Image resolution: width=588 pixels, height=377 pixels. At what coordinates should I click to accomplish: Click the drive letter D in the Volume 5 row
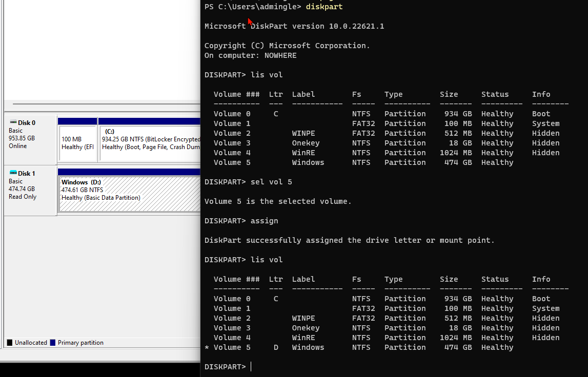pyautogui.click(x=276, y=347)
